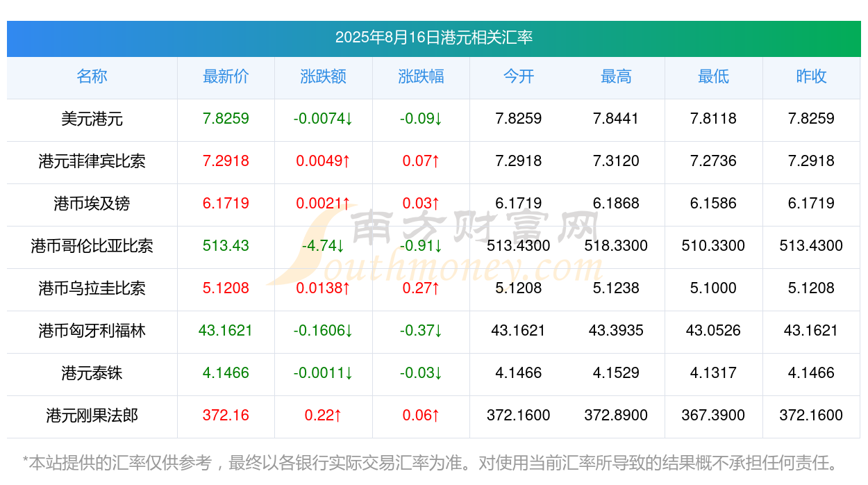Select the 港币埃及镑 row name
This screenshot has height=485, width=868.
(92, 204)
